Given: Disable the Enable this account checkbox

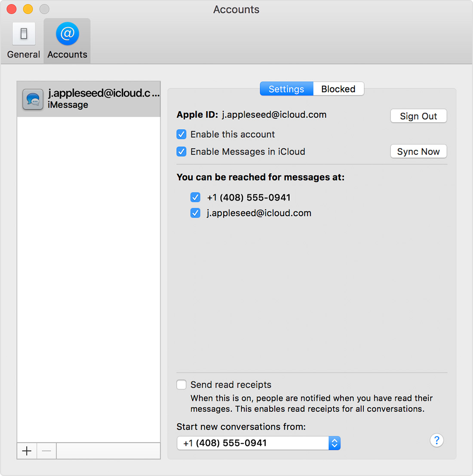Looking at the screenshot, I should coord(181,134).
